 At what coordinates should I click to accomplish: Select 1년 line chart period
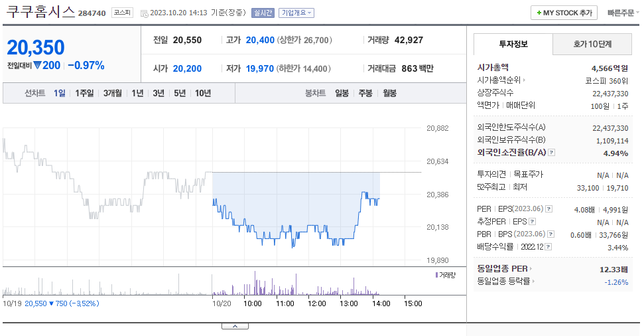pos(137,94)
